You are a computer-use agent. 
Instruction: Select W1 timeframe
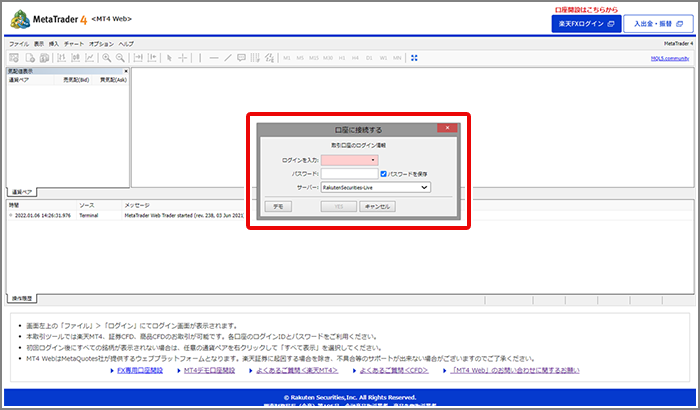383,58
